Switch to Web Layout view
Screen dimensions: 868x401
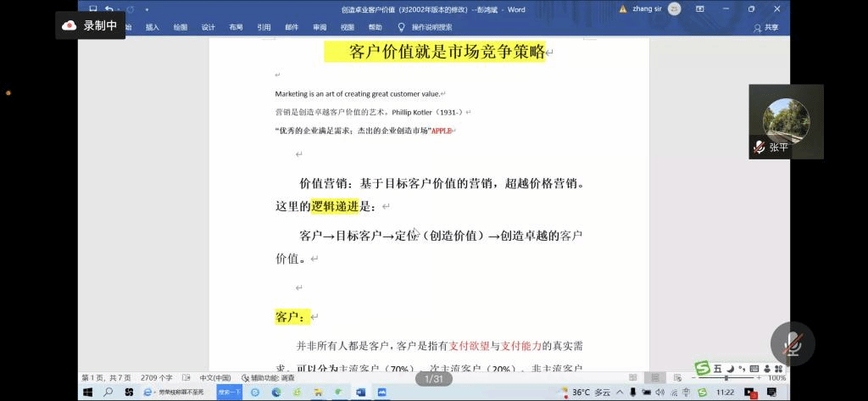coord(677,378)
